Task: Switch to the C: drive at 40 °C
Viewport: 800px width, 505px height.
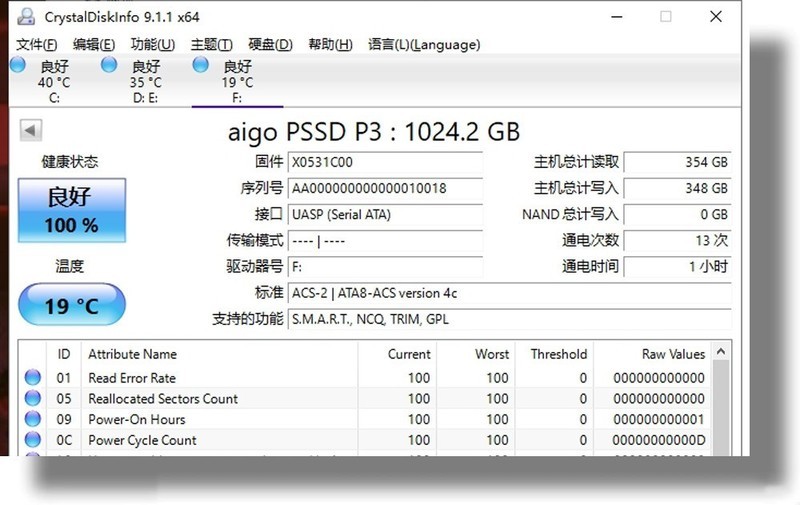Action: (x=55, y=81)
